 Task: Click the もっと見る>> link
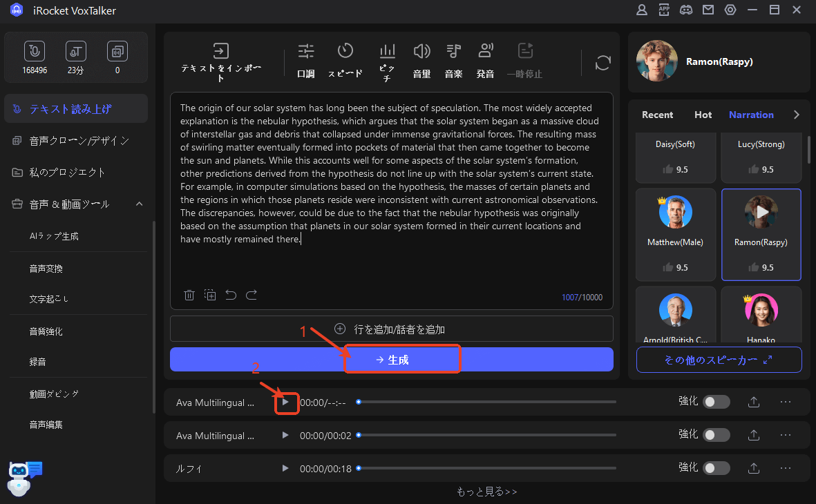pyautogui.click(x=486, y=492)
